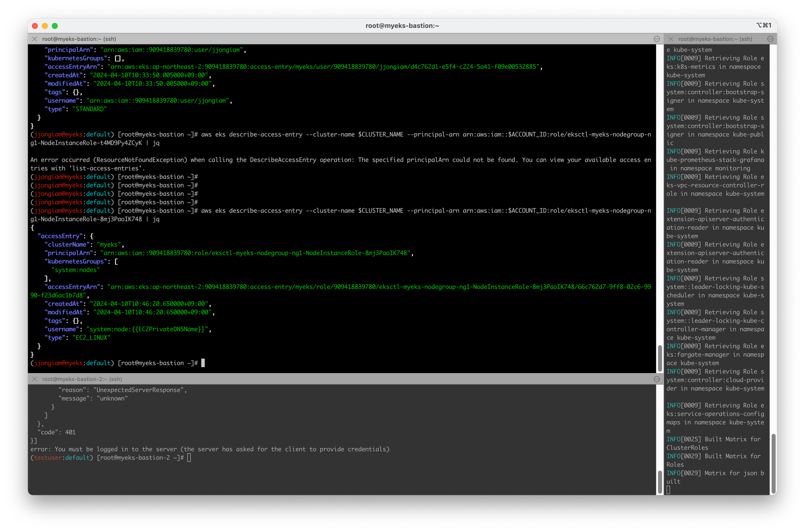Click the scrollbar thumb of the bottom-left pane

coord(660,482)
